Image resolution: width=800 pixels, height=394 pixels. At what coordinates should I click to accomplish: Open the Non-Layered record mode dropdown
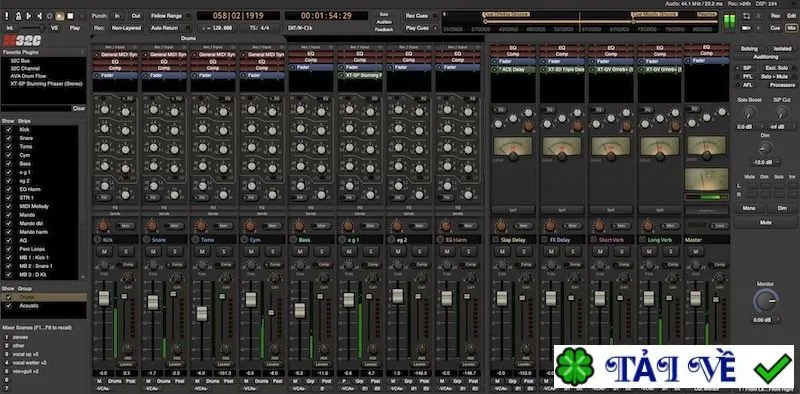(126, 28)
